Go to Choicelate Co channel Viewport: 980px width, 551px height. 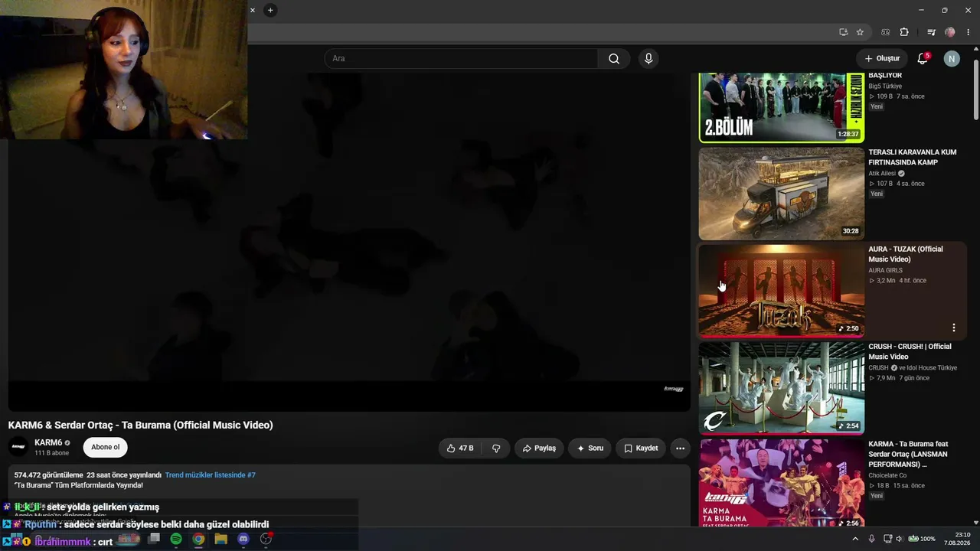point(887,476)
